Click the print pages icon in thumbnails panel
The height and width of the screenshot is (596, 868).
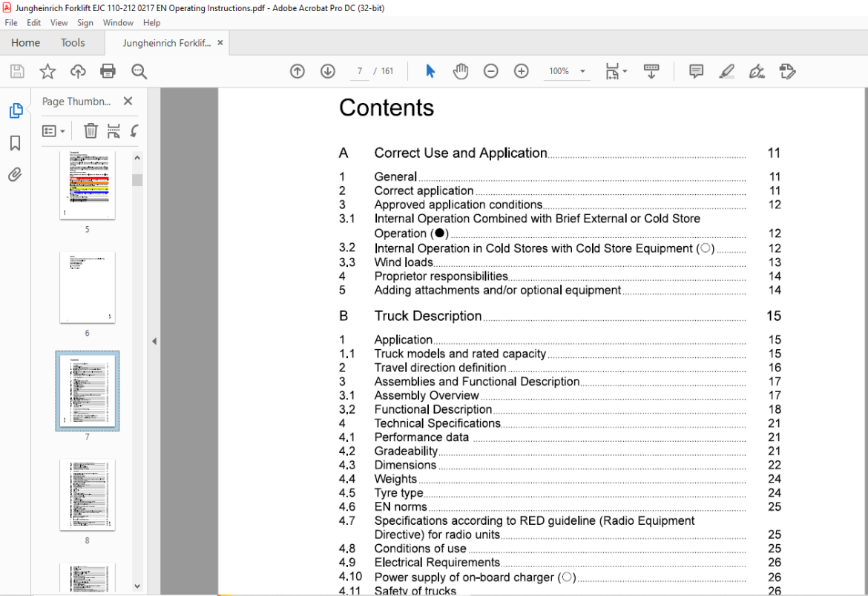tap(114, 131)
